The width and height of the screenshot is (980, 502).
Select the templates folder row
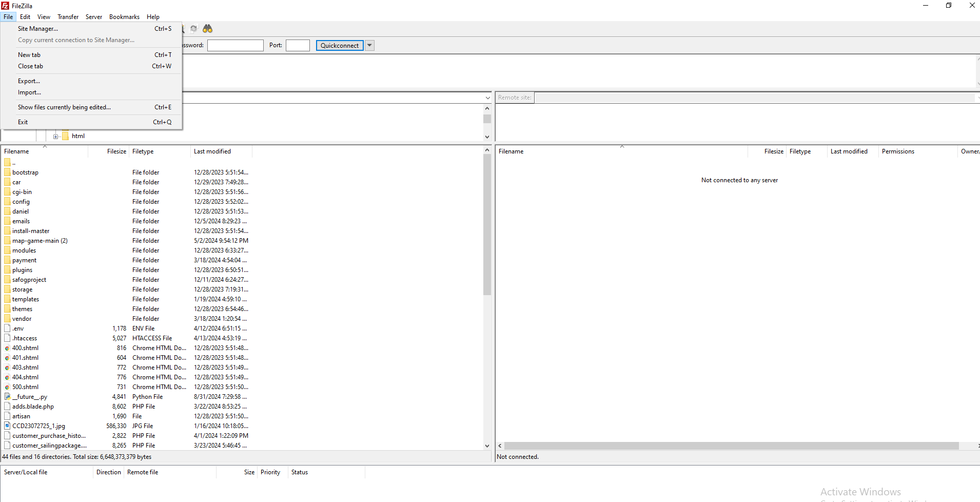126,299
